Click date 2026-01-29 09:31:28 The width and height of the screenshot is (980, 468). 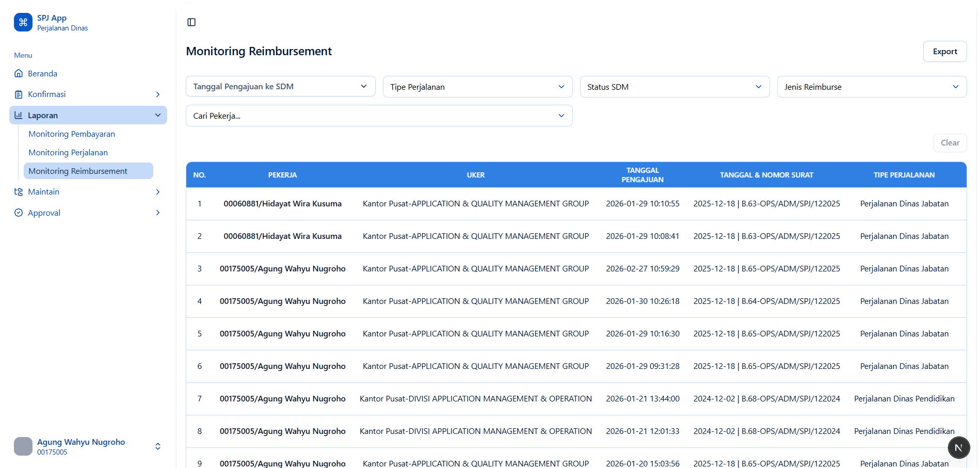pos(642,366)
